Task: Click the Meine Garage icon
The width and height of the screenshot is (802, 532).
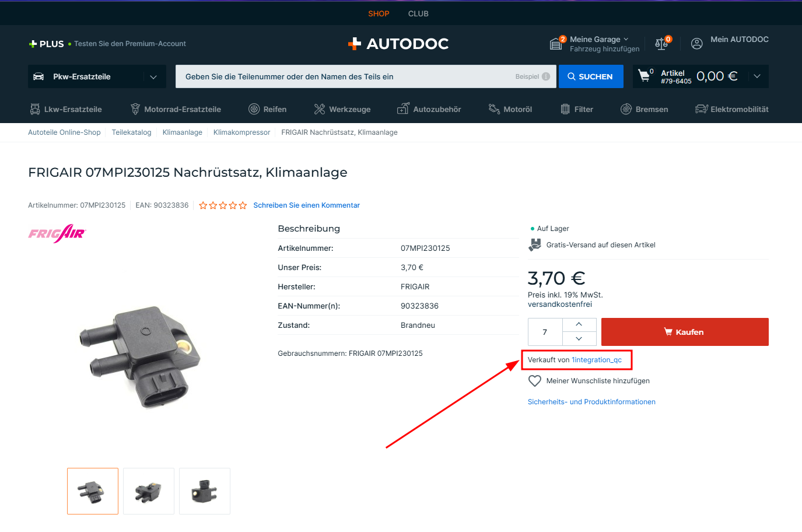Action: [556, 44]
